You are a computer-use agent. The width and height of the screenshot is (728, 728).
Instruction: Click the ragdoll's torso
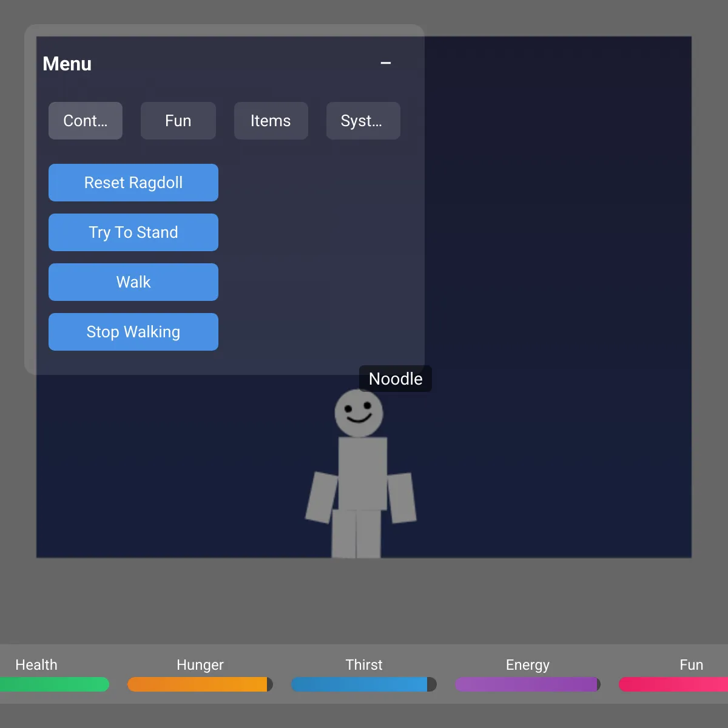[x=363, y=473]
